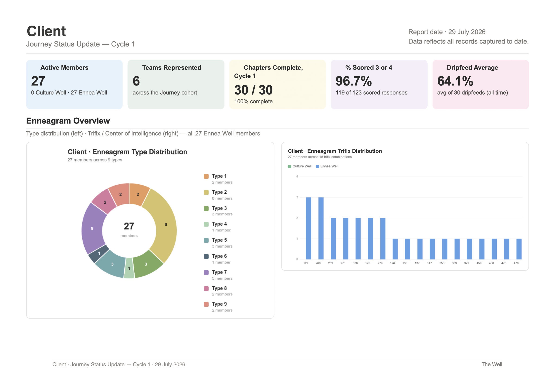Click the '27 members' donut center label
Viewport: 555px width, 392px height.
click(x=129, y=230)
